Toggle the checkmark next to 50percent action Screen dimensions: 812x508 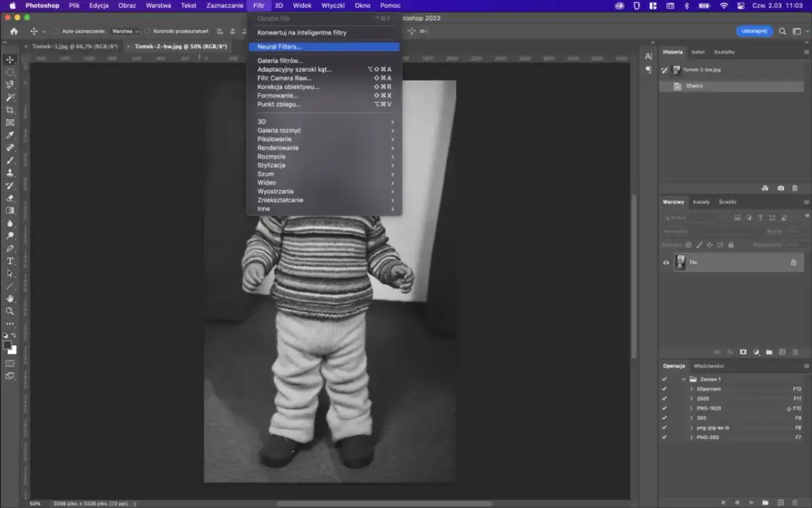tap(664, 389)
